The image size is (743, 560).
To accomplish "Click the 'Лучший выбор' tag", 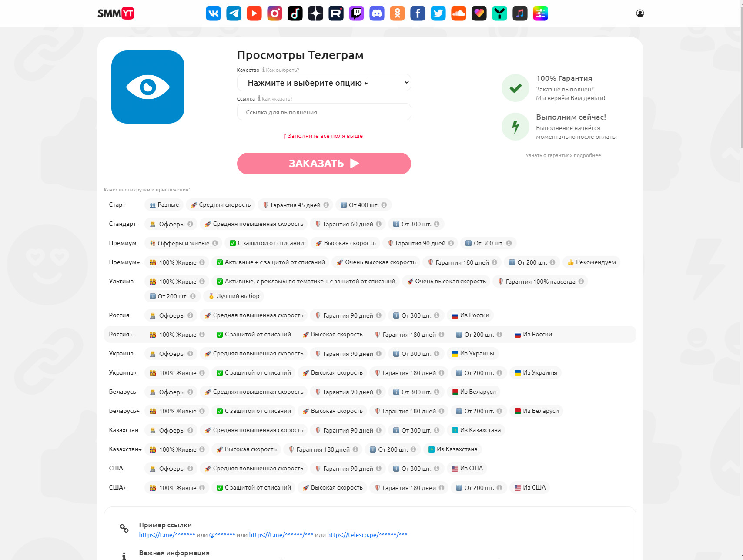I will [234, 296].
